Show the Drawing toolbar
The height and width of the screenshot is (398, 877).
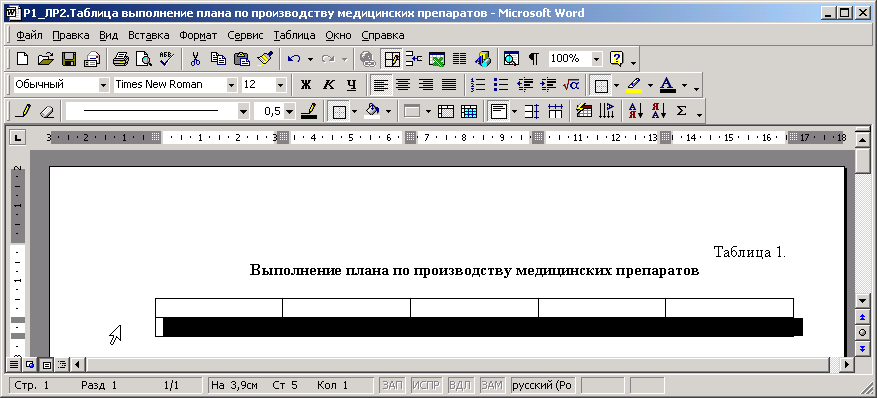(x=483, y=59)
